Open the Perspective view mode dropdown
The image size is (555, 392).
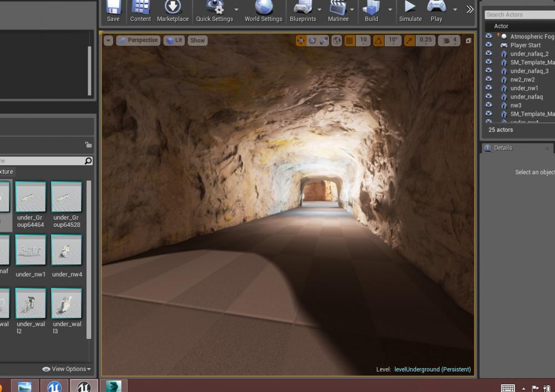click(x=138, y=40)
